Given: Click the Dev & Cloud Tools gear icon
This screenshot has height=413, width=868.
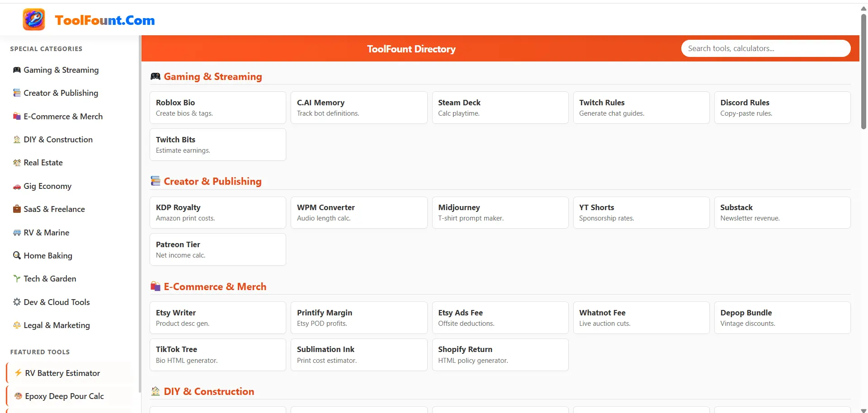Looking at the screenshot, I should point(17,302).
